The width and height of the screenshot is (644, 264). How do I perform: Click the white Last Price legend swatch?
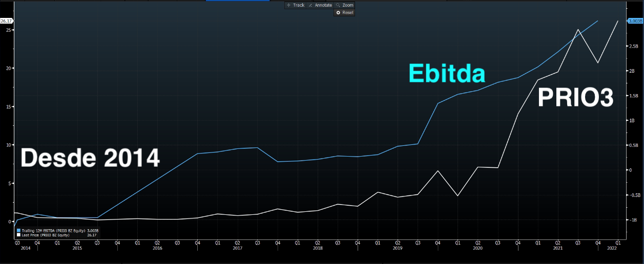[18, 235]
